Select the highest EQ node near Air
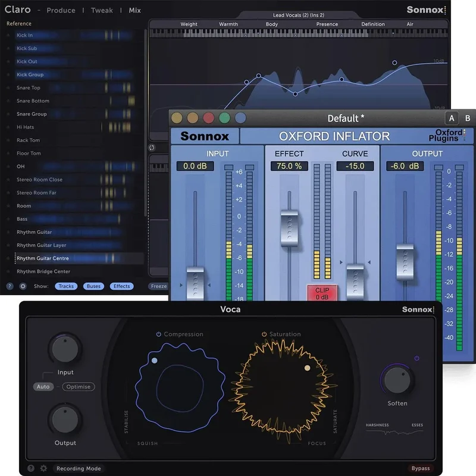Screen dimensions: 476x476 (x=394, y=62)
